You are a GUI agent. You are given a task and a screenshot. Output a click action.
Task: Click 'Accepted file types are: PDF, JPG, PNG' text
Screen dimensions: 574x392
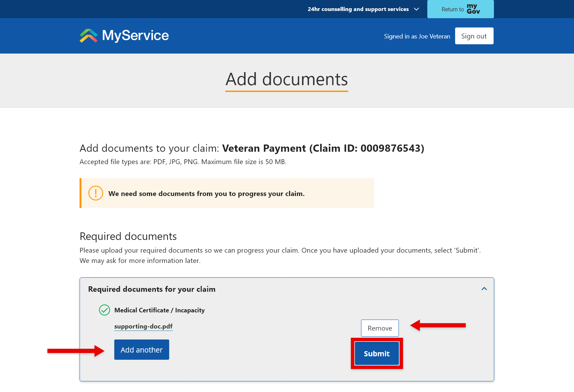click(139, 162)
